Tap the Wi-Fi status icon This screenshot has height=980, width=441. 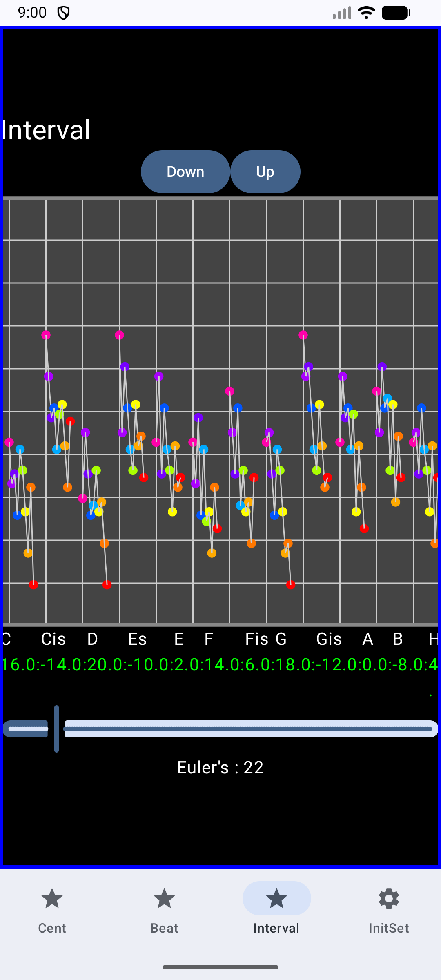[x=366, y=13]
